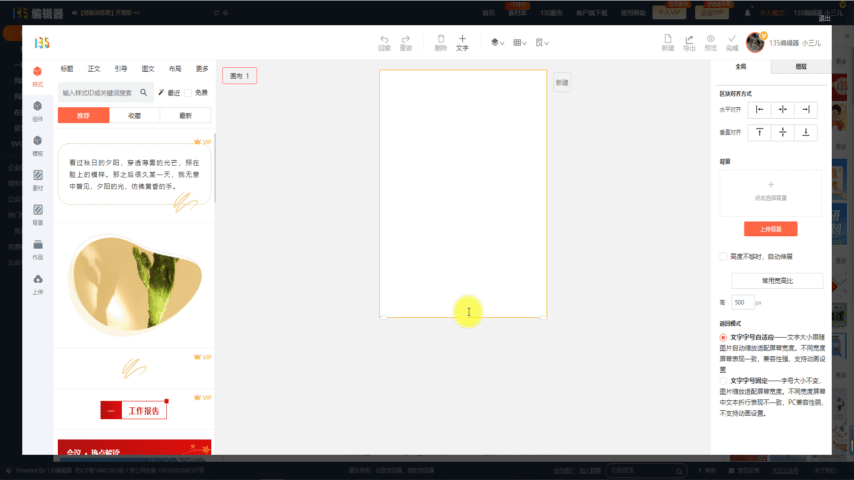Viewport: 854px width, 480px height.
Task: Click the 常用宽高比 button
Action: pos(777,281)
